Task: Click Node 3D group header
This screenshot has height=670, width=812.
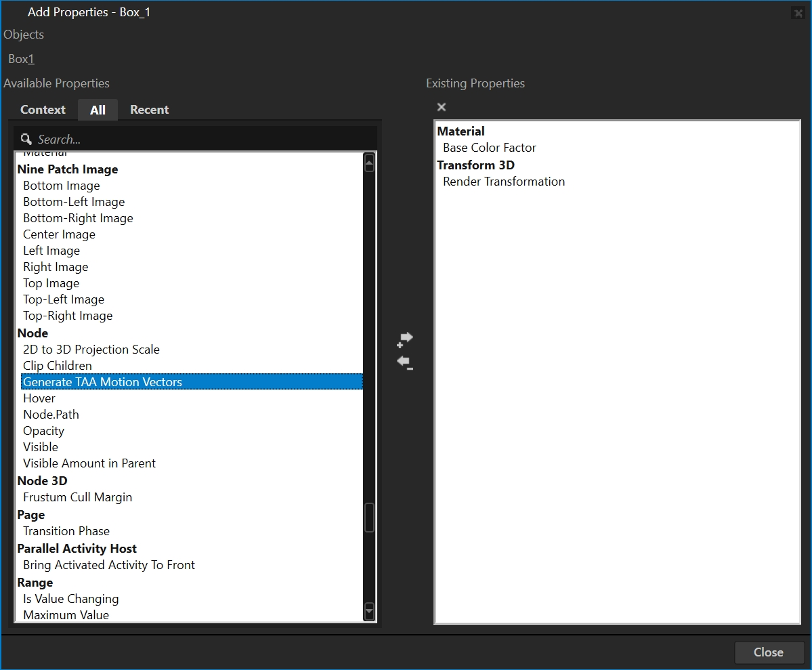Action: click(43, 481)
